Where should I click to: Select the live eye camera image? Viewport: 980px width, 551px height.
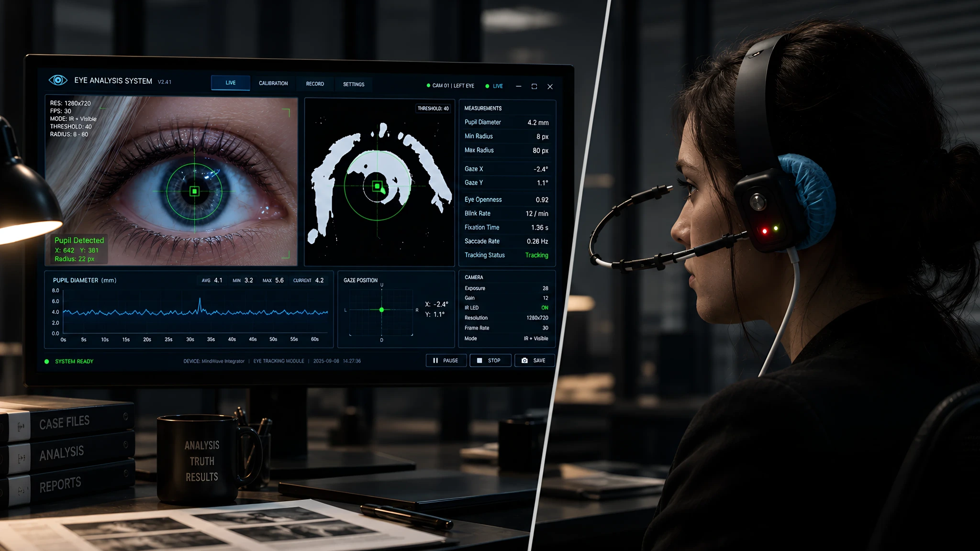click(171, 181)
